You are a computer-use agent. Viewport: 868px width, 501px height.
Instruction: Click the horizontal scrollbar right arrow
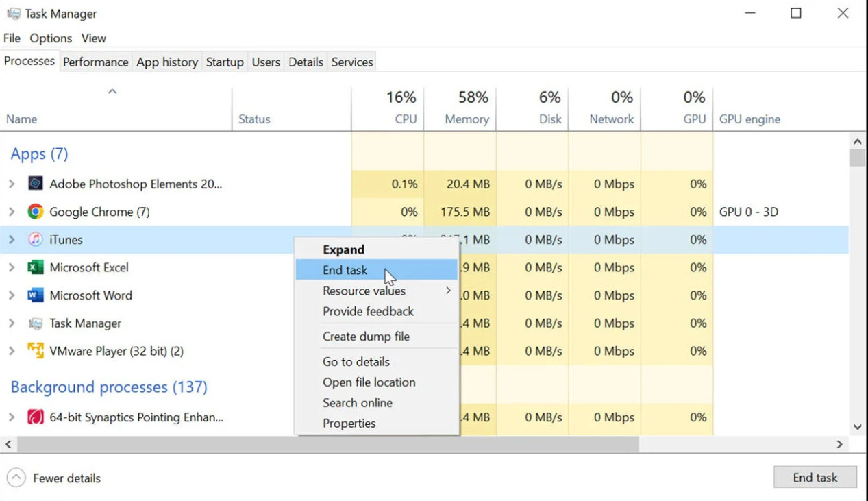tap(840, 444)
